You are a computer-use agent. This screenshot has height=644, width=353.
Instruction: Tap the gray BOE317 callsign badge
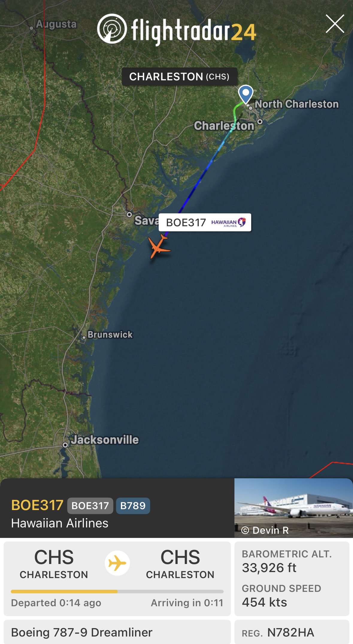[90, 506]
